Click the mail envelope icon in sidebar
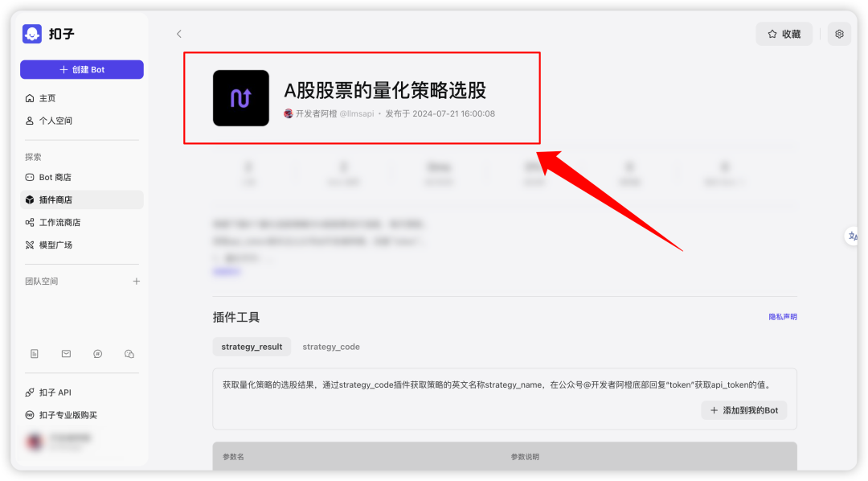Viewport: 868px width, 481px height. tap(66, 354)
